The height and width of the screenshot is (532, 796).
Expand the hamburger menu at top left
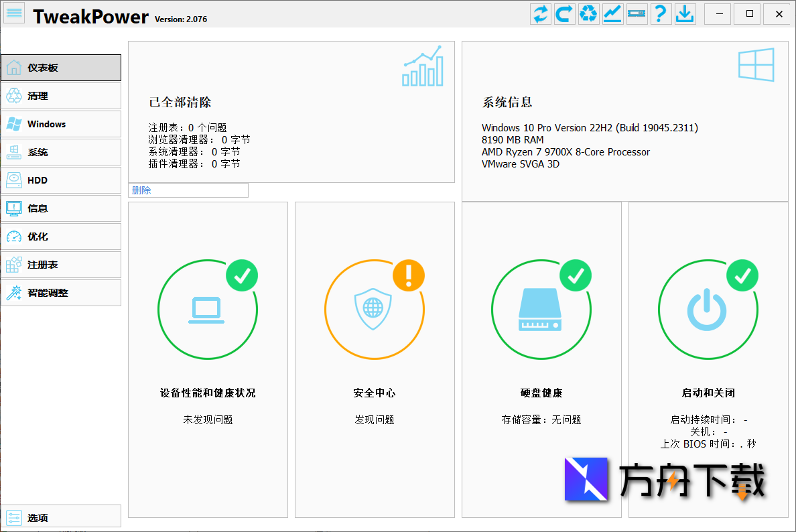[x=14, y=13]
